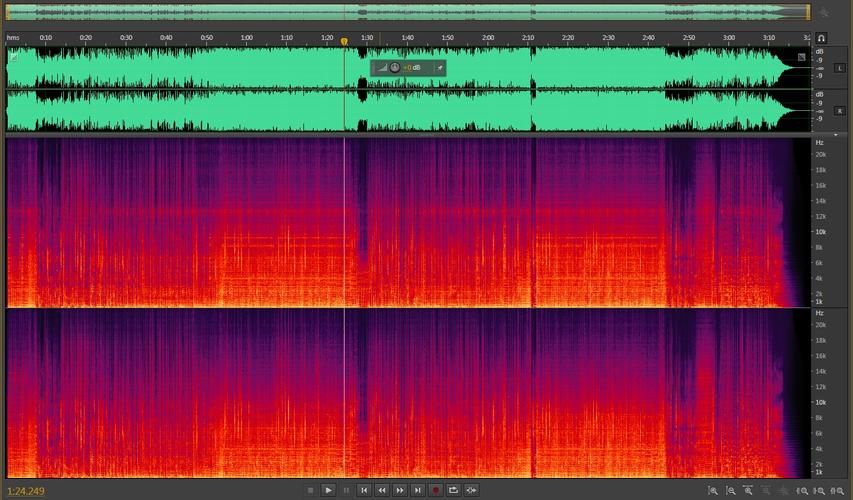Click the Hz label of upper spectral display
The height and width of the screenshot is (500, 853).
pos(819,143)
